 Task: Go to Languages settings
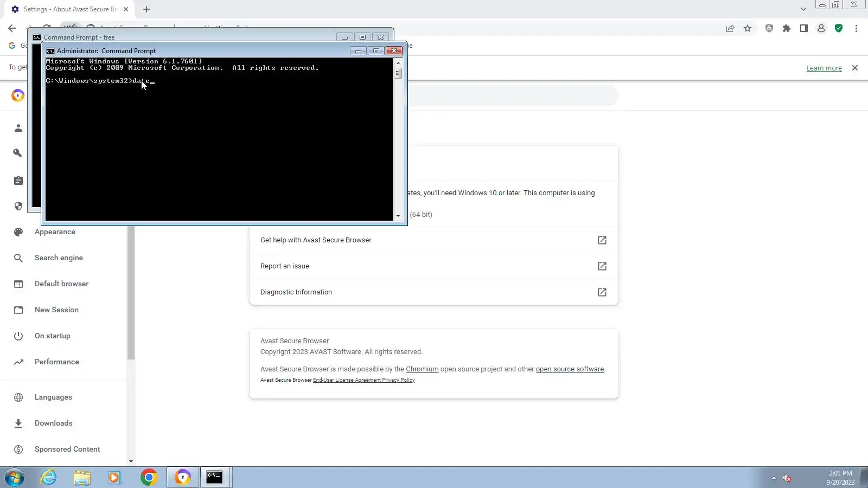coord(53,397)
